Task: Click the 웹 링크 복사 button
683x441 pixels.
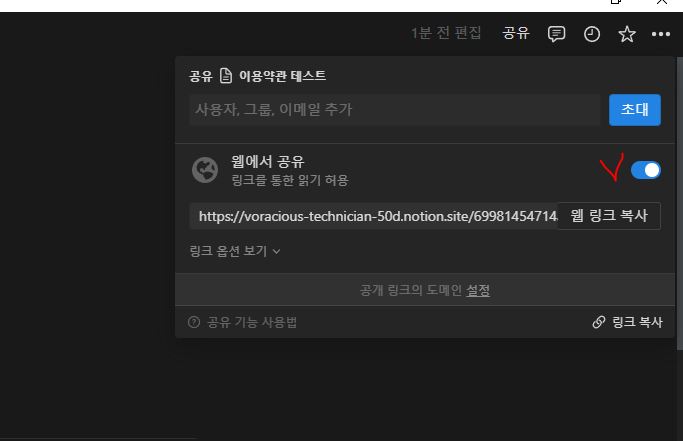Action: [609, 216]
